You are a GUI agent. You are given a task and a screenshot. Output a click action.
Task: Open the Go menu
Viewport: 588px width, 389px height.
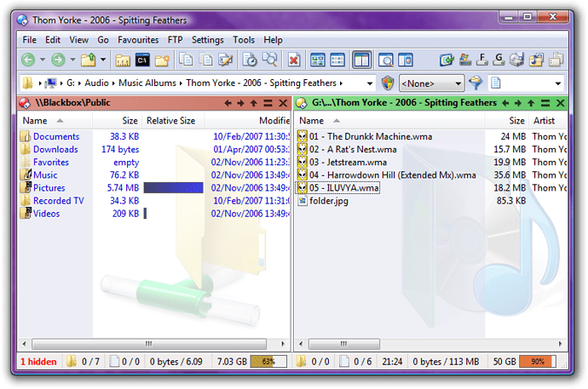(103, 40)
